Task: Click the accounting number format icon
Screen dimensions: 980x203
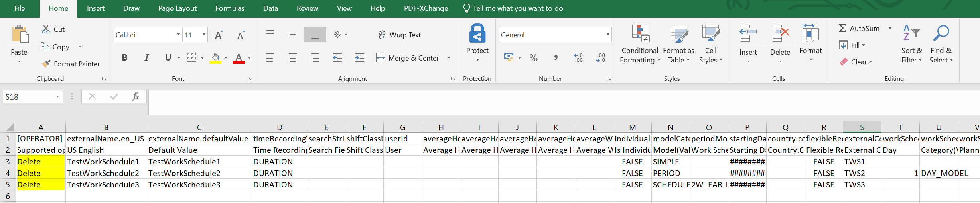Action: point(509,58)
